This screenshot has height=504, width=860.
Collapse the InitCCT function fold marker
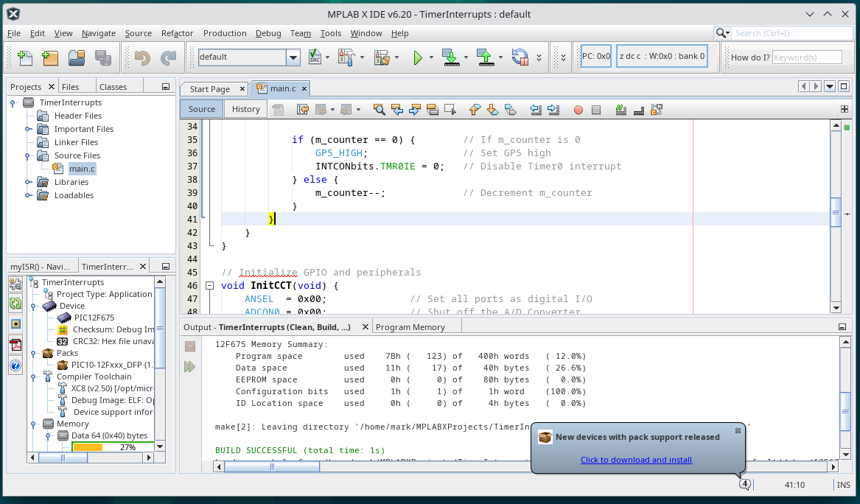point(210,286)
